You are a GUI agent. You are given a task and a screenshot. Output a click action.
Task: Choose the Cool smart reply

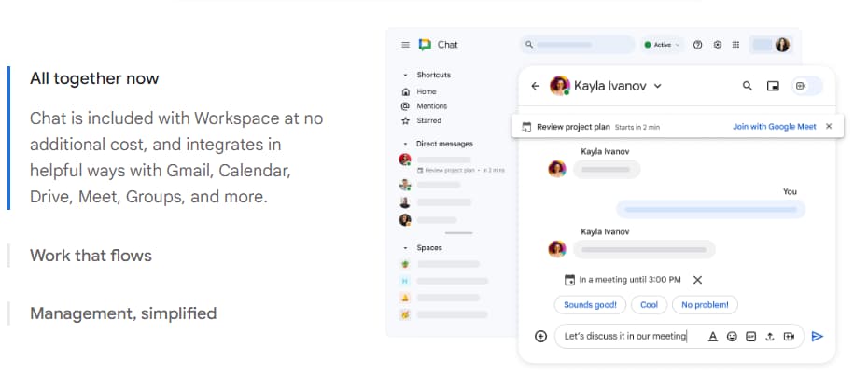pos(649,304)
